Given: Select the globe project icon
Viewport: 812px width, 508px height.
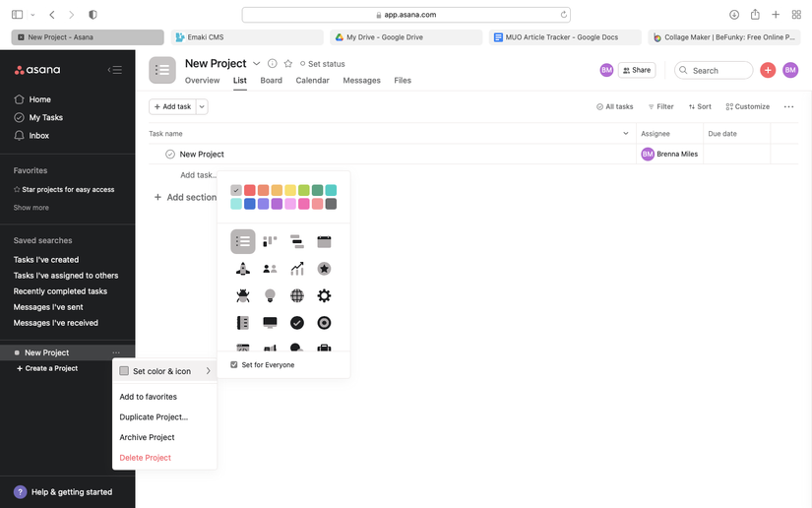Looking at the screenshot, I should 297,295.
